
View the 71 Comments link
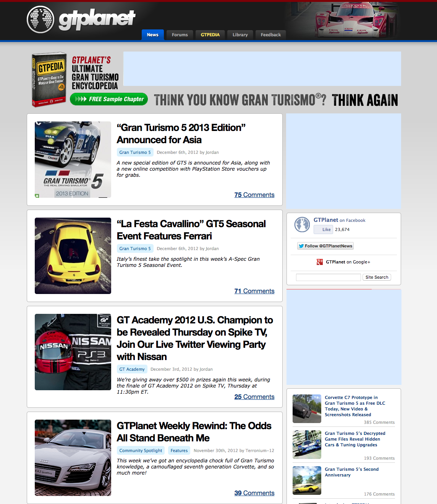(x=254, y=291)
